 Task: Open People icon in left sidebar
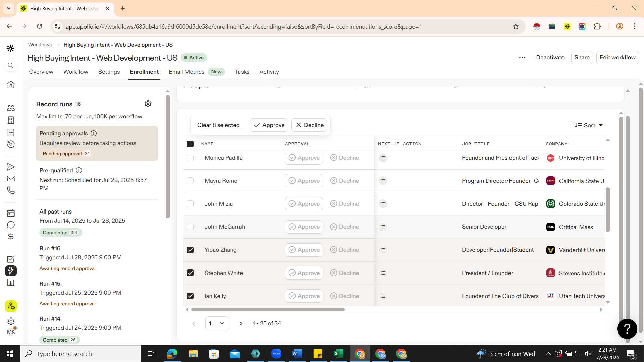(11, 108)
